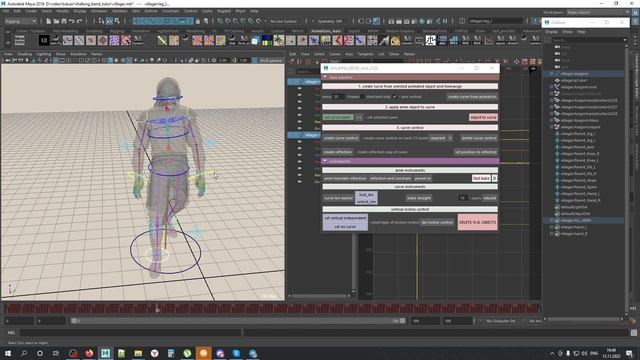The height and width of the screenshot is (360, 640).
Task: Toggle Select by component type mode
Action: (x=117, y=21)
